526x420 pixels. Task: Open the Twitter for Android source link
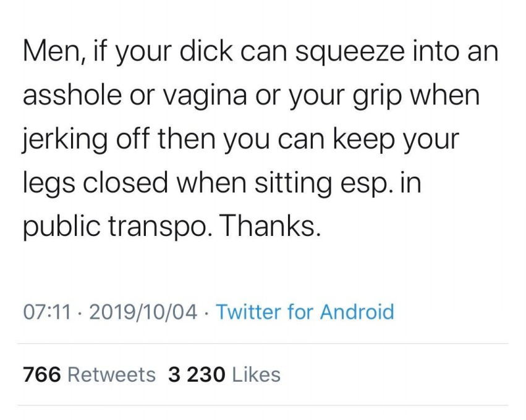(x=305, y=312)
